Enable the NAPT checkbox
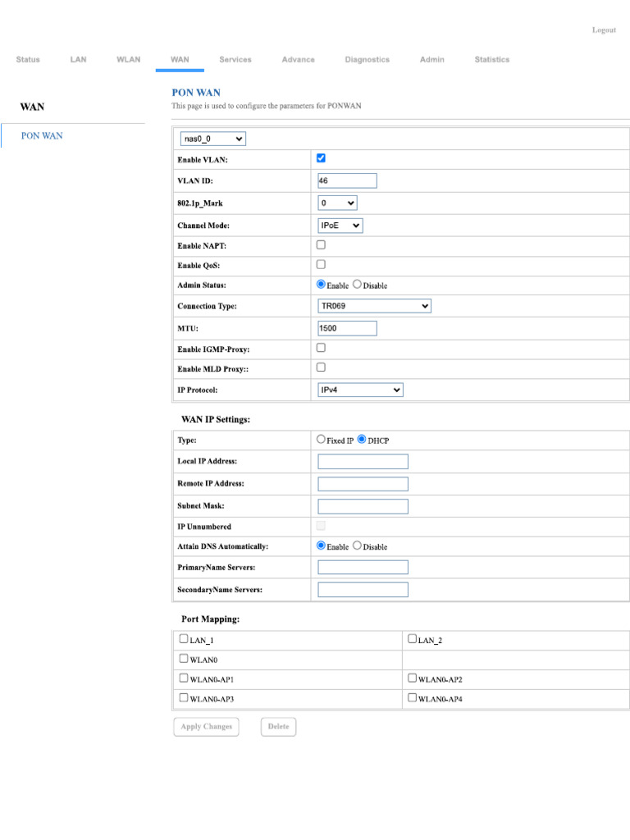Image resolution: width=630 pixels, height=840 pixels. [x=321, y=244]
